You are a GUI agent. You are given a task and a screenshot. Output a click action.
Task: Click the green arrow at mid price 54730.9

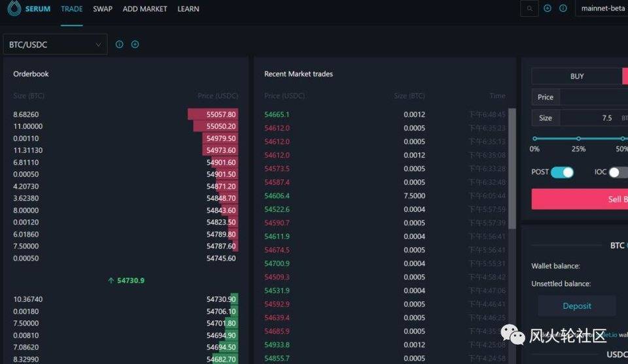tap(111, 280)
